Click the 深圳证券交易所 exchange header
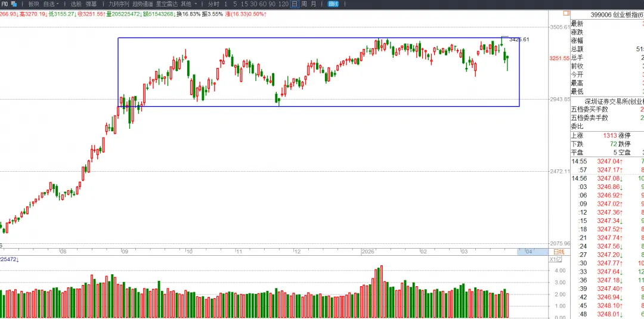The width and height of the screenshot is (644, 319). [614, 101]
